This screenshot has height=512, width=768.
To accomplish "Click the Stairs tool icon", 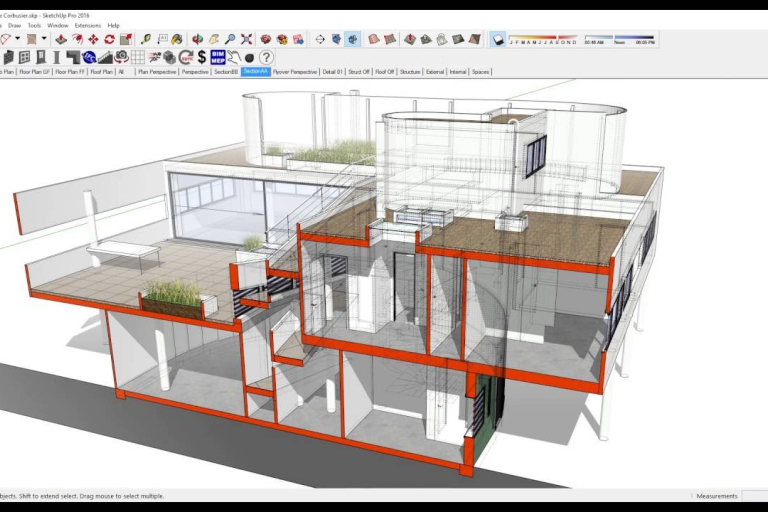I will point(105,57).
